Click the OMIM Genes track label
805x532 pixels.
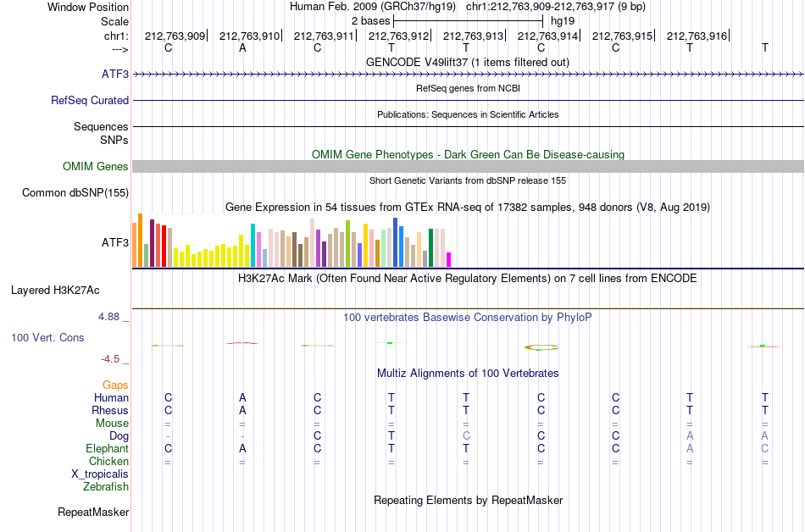click(96, 166)
